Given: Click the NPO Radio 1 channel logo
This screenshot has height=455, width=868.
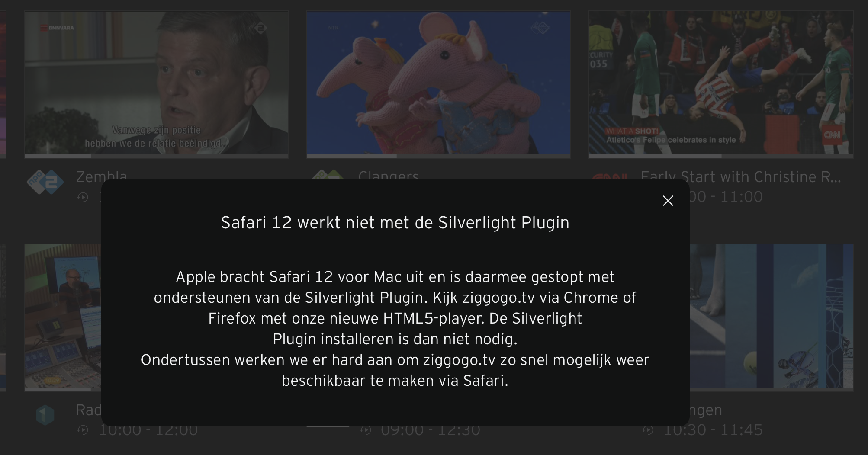Looking at the screenshot, I should [x=45, y=416].
